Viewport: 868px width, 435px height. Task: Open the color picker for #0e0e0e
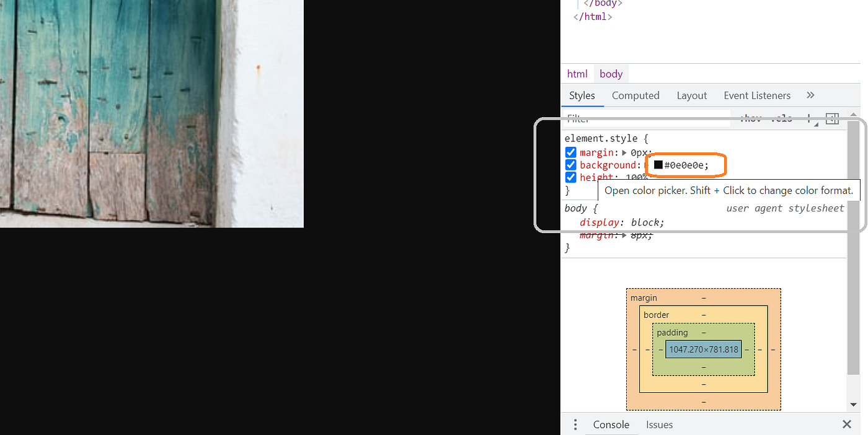657,165
